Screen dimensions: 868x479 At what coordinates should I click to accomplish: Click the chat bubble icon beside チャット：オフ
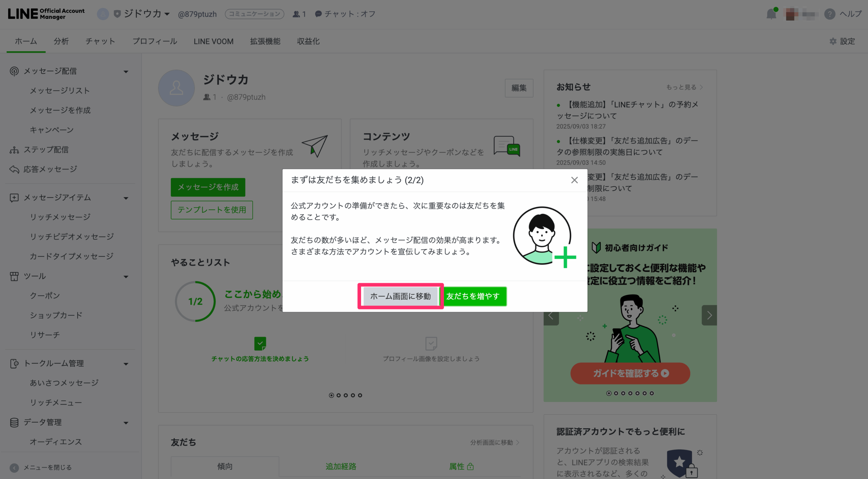pos(318,14)
